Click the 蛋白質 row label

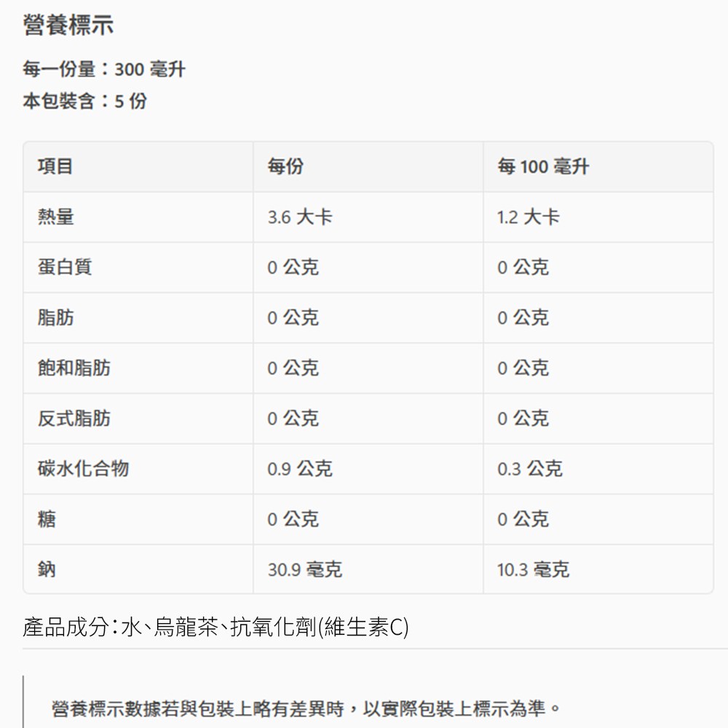coord(65,267)
